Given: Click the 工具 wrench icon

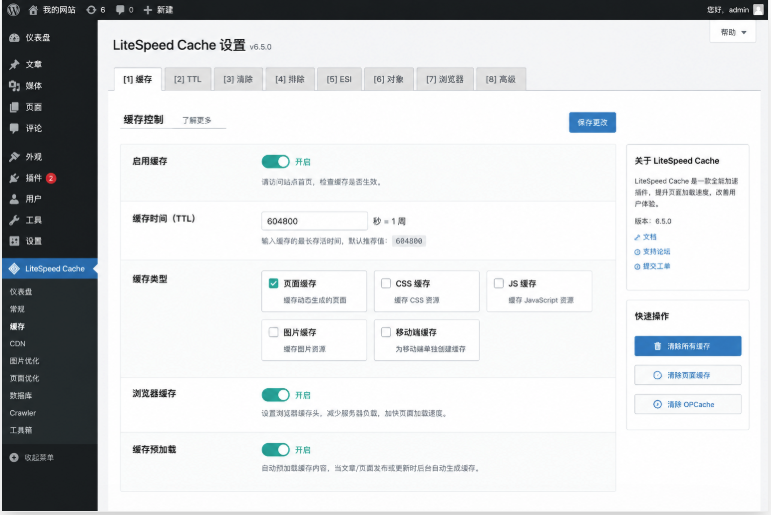Looking at the screenshot, I should [14, 220].
